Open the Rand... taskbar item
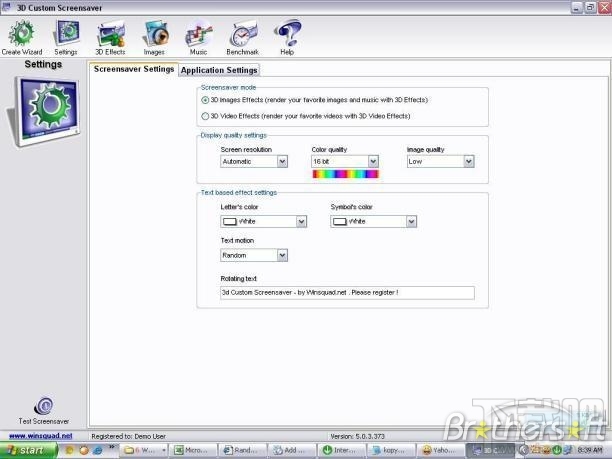Image resolution: width=612 pixels, height=459 pixels. pos(243,450)
